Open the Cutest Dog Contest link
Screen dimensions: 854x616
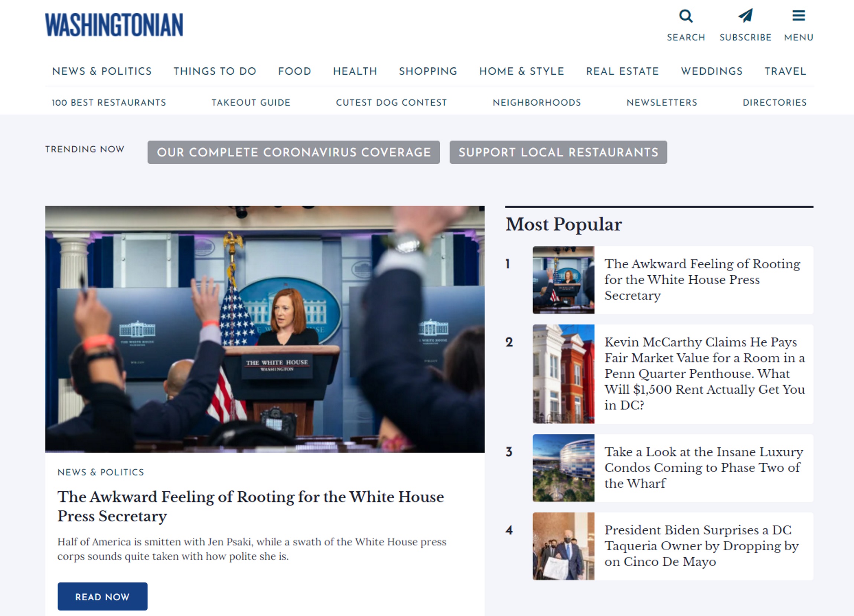click(392, 102)
